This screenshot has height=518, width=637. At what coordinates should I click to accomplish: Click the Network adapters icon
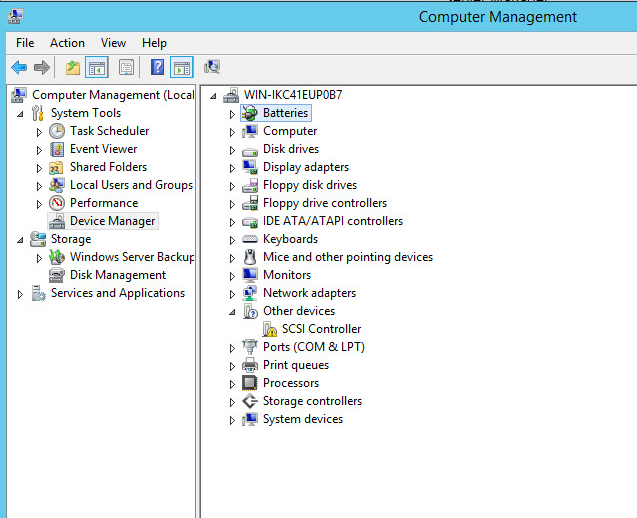[x=250, y=293]
